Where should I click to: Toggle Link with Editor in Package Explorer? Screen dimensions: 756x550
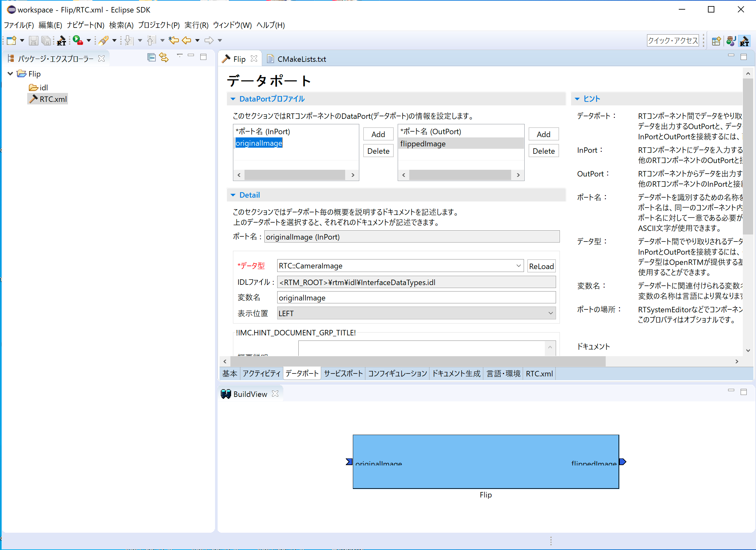164,57
